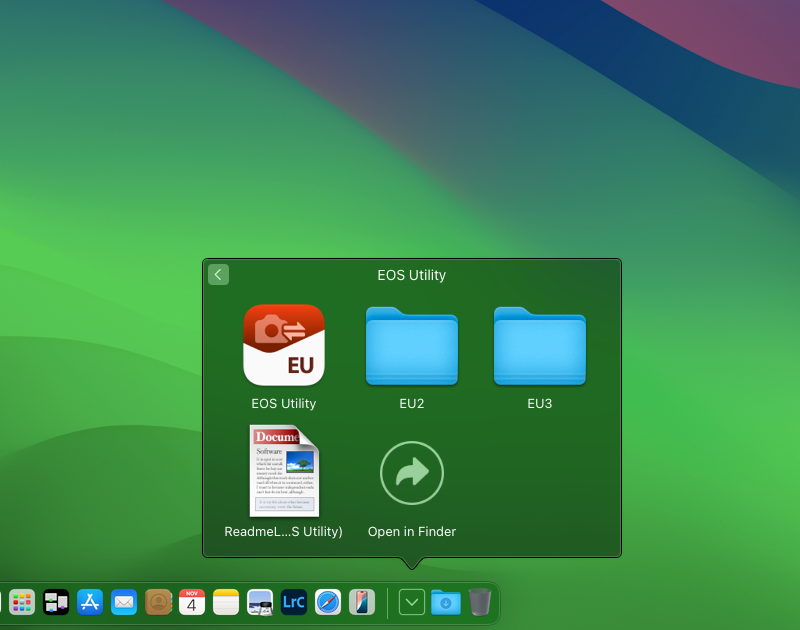Open the Trash
800x630 pixels.
(481, 602)
